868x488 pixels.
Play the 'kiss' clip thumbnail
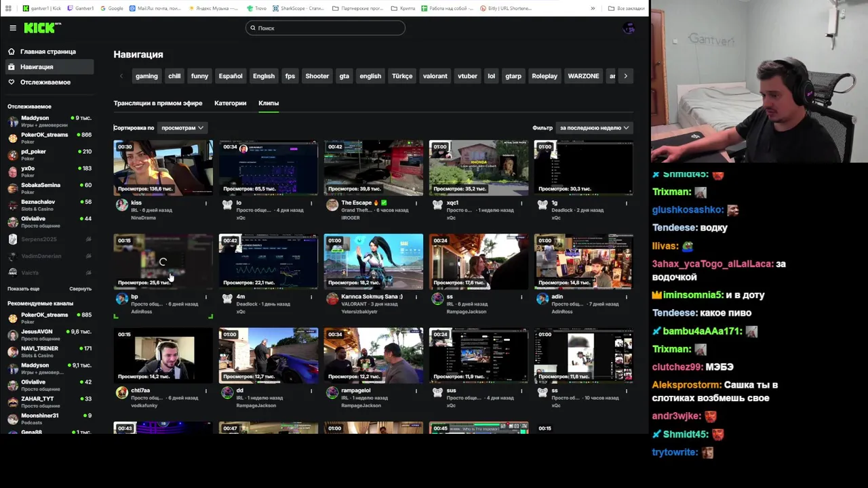[x=163, y=167]
